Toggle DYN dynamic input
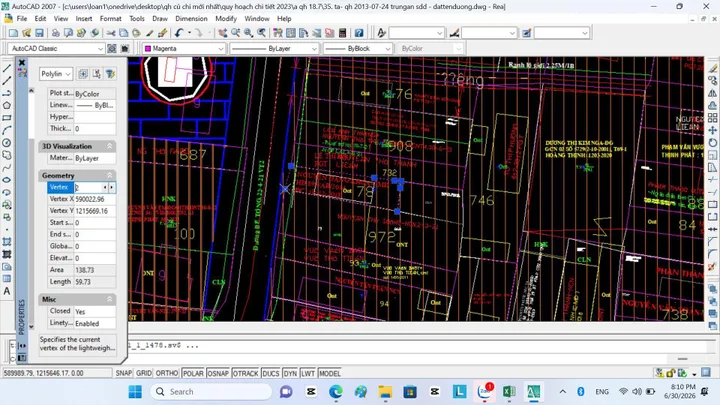 (290, 373)
